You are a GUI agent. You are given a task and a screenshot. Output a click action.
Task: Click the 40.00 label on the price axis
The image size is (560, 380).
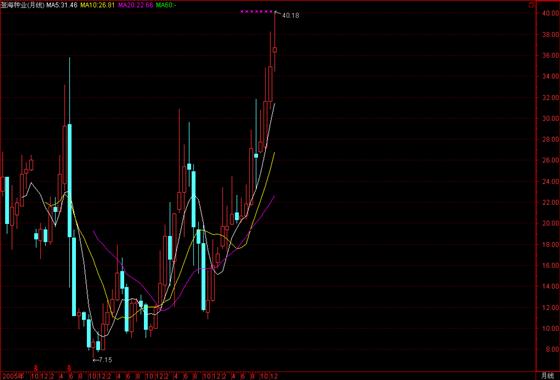[x=550, y=14]
